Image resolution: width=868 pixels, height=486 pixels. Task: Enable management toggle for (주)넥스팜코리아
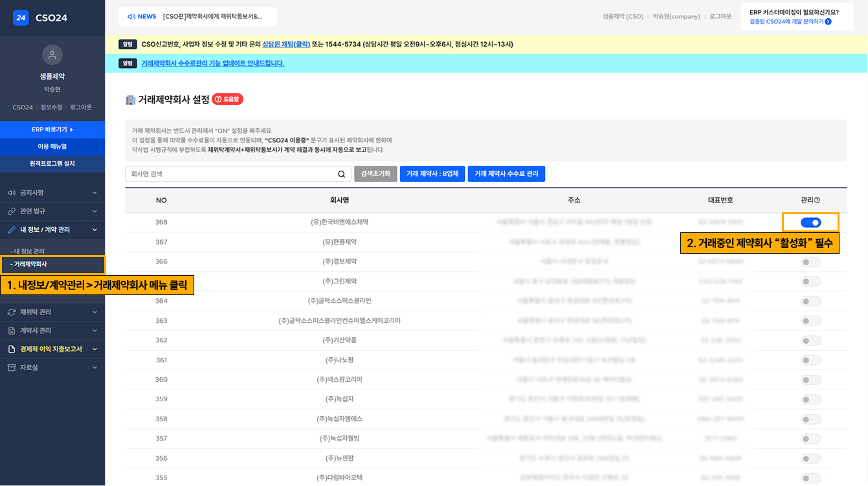tap(810, 380)
